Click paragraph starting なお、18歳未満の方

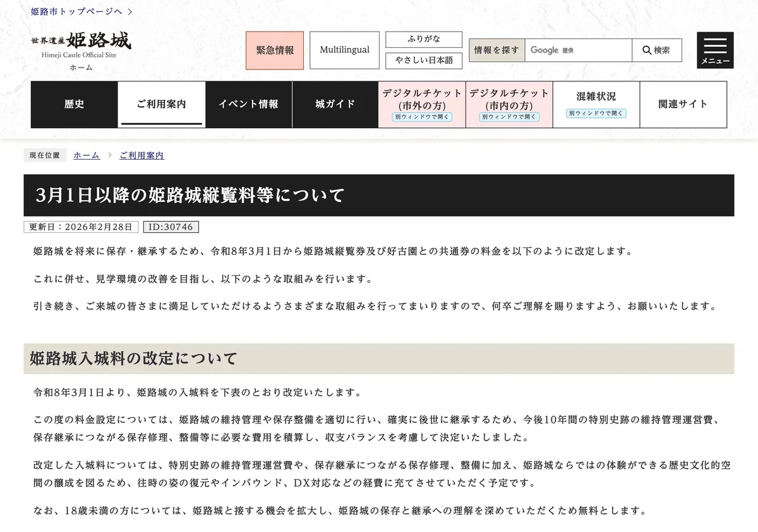pos(340,511)
